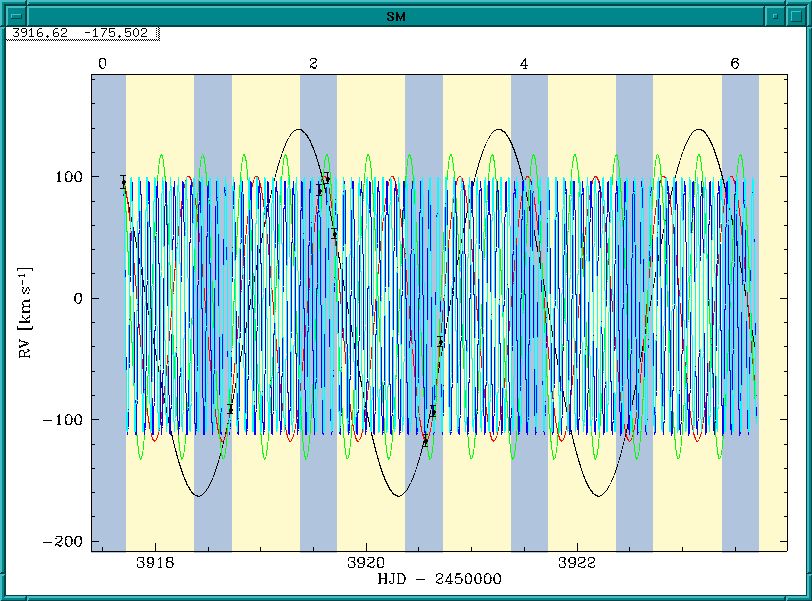Click the −200 tick label on y-axis
This screenshot has width=812, height=601.
pos(64,541)
